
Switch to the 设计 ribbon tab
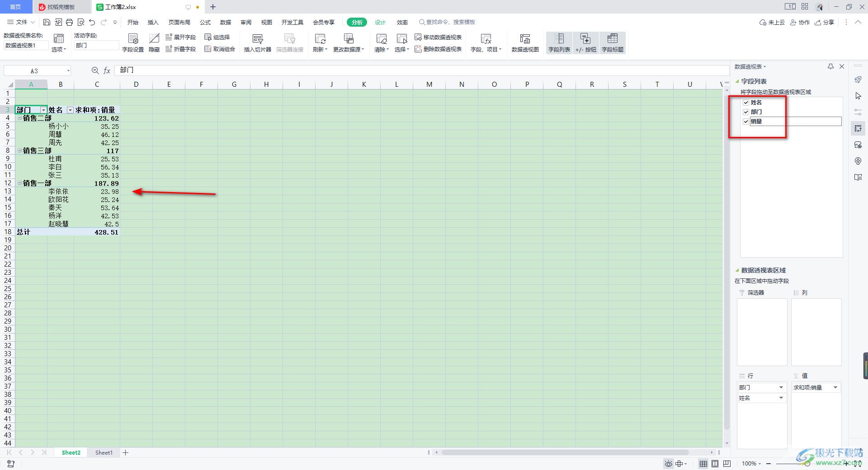[380, 22]
